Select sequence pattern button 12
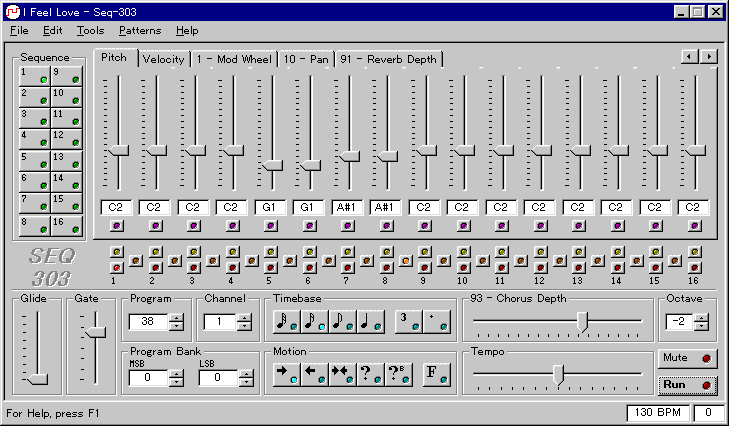This screenshot has width=729, height=426. click(x=66, y=139)
